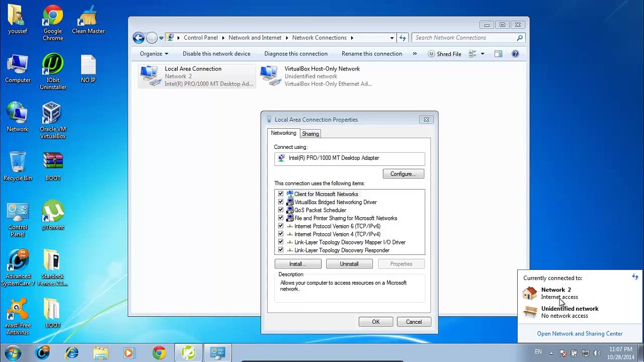Expand the arrow after Control Panel in the breadcrumb
Screen dimensions: 644x362
223,38
